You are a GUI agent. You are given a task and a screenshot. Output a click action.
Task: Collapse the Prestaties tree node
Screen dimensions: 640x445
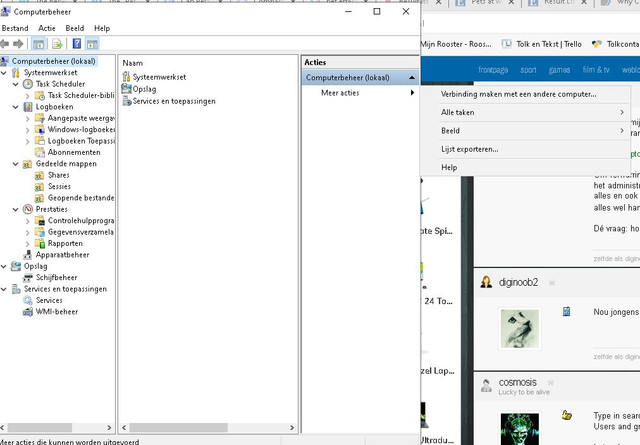click(16, 209)
